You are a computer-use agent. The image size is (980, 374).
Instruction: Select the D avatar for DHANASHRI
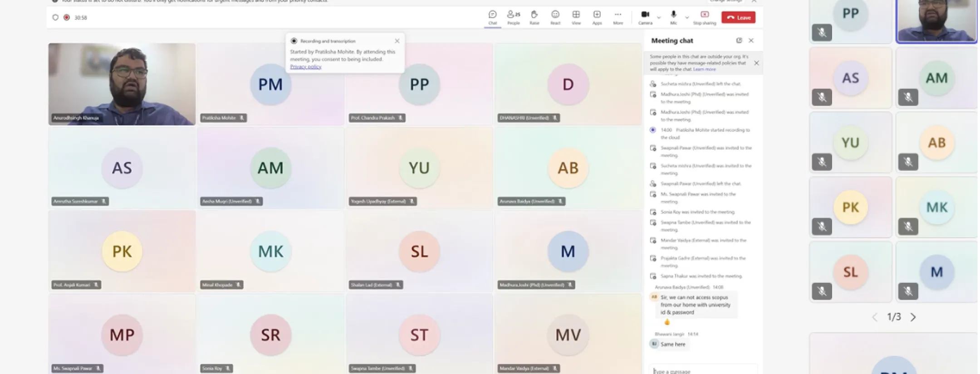[568, 84]
